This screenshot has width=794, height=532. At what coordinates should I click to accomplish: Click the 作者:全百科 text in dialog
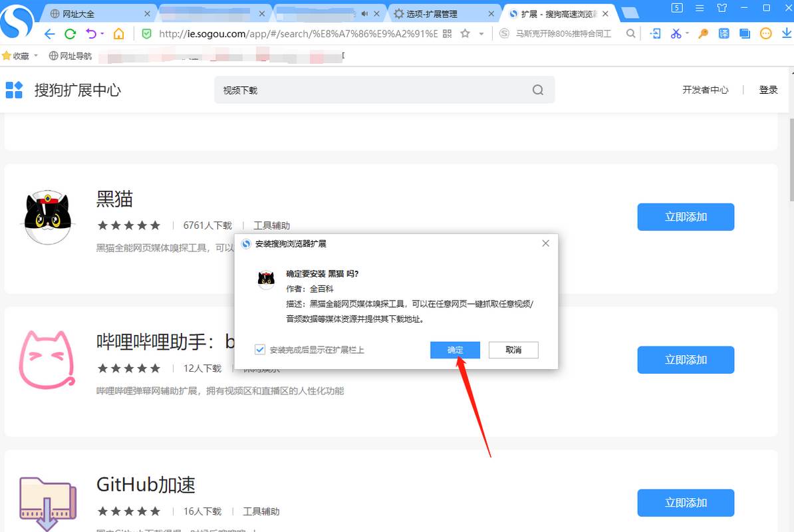(x=310, y=289)
